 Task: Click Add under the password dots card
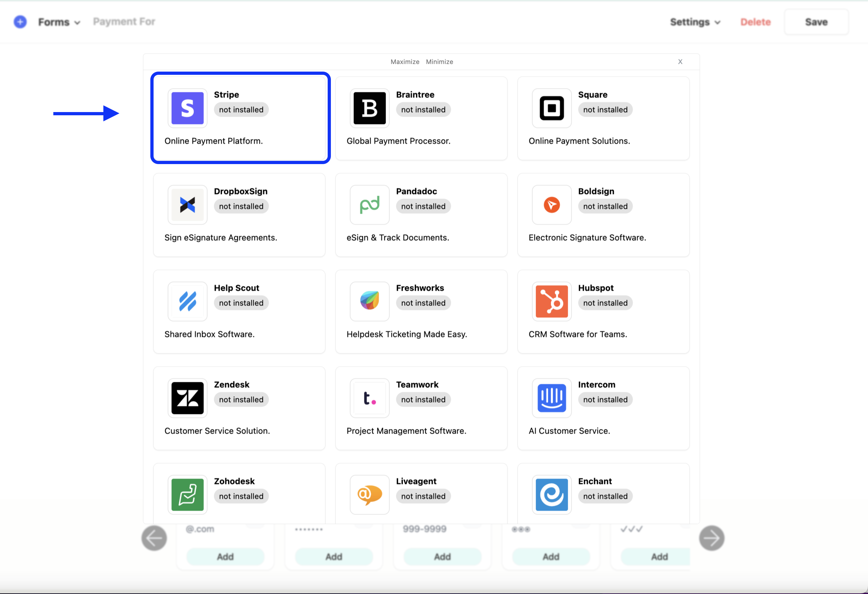(334, 557)
